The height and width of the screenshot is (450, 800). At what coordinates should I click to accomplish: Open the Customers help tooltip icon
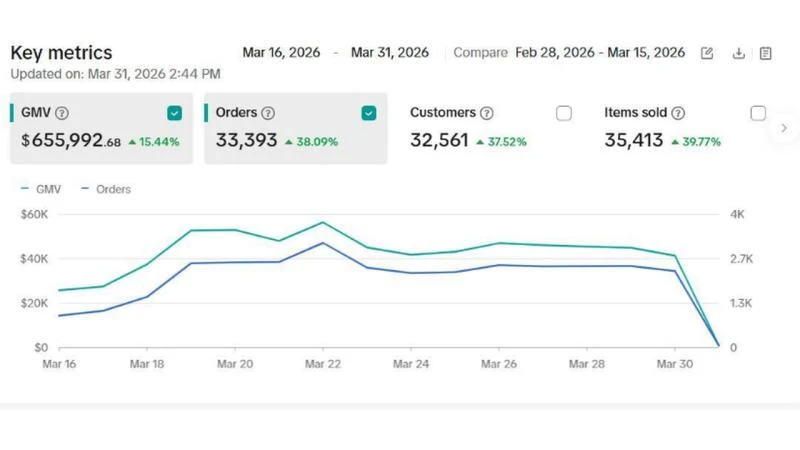(487, 113)
